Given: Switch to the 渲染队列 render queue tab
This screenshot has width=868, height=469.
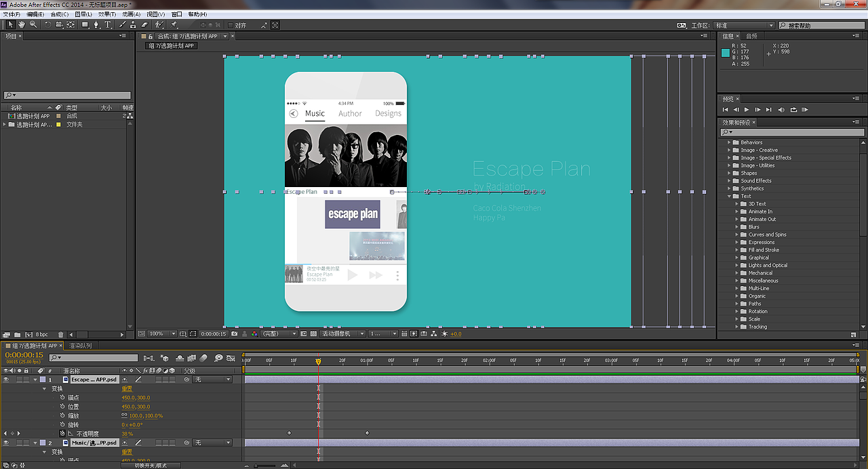Looking at the screenshot, I should click(x=80, y=346).
